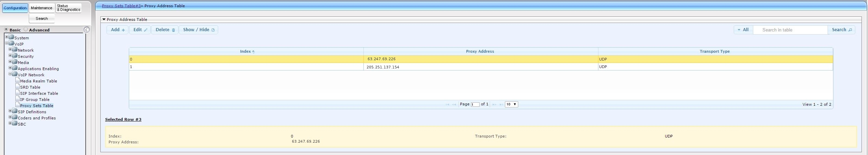This screenshot has height=155, width=868.
Task: Click the Media folder icon
Action: pos(15,62)
